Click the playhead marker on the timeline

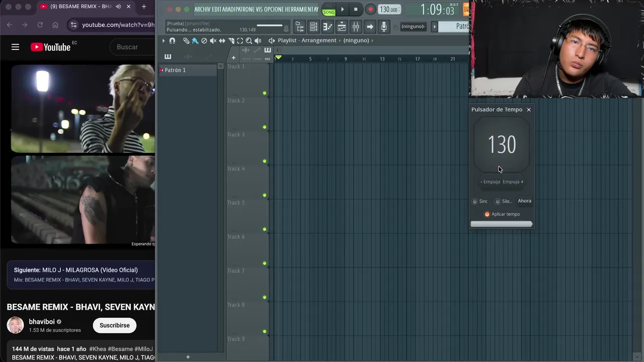coord(278,58)
